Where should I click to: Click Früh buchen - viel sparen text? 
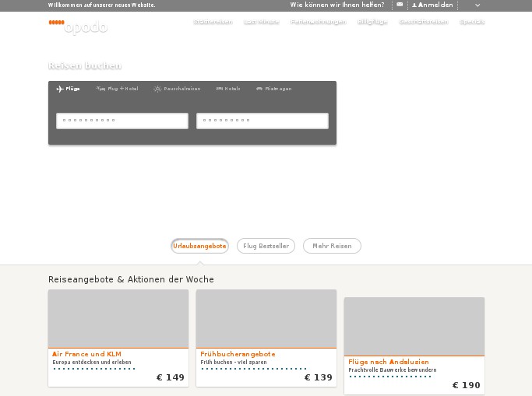coord(234,362)
